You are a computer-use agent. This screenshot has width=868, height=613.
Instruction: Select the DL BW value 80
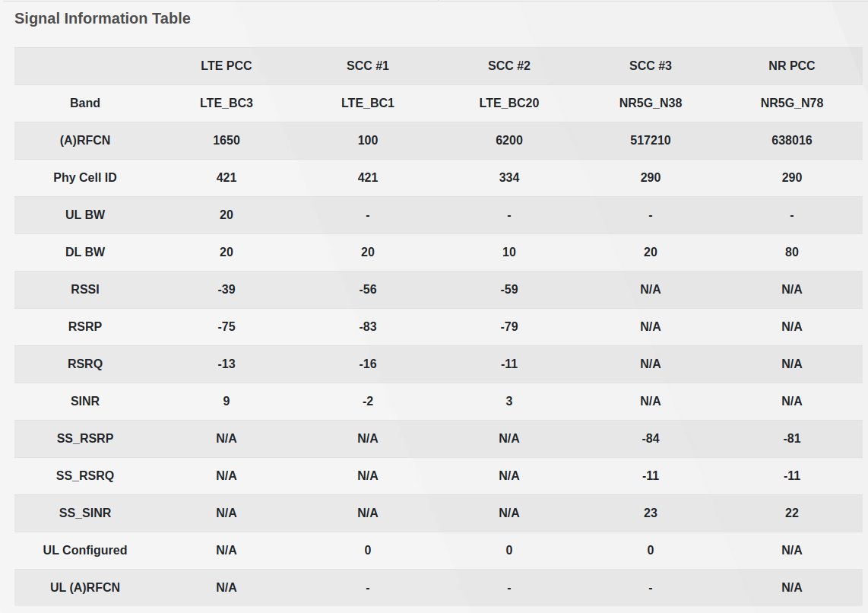[x=792, y=253]
